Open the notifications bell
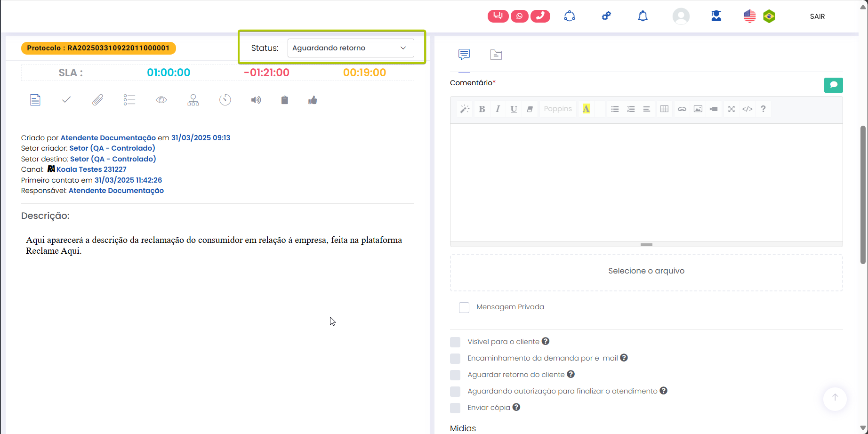 643,16
